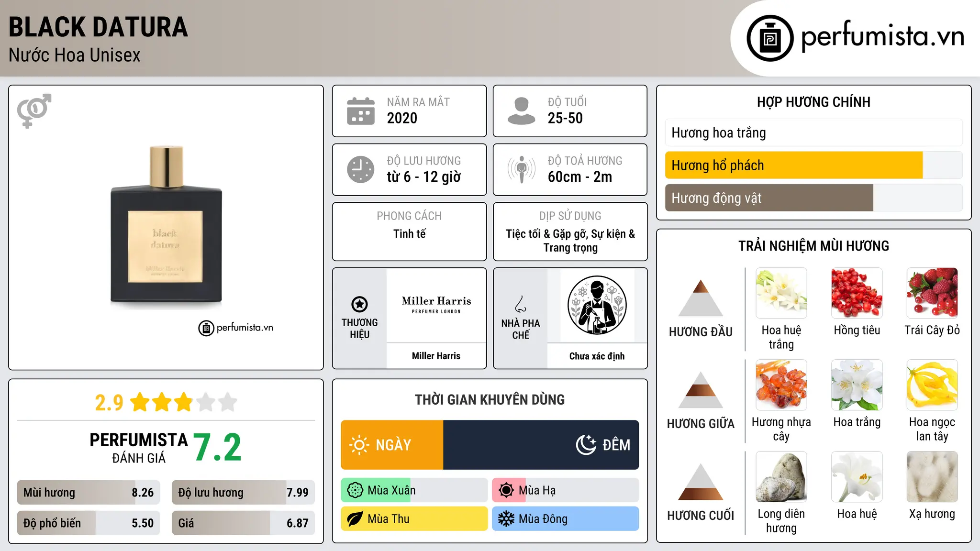Image resolution: width=980 pixels, height=551 pixels.
Task: Click the 'Tinh tế' style value
Action: point(409,234)
